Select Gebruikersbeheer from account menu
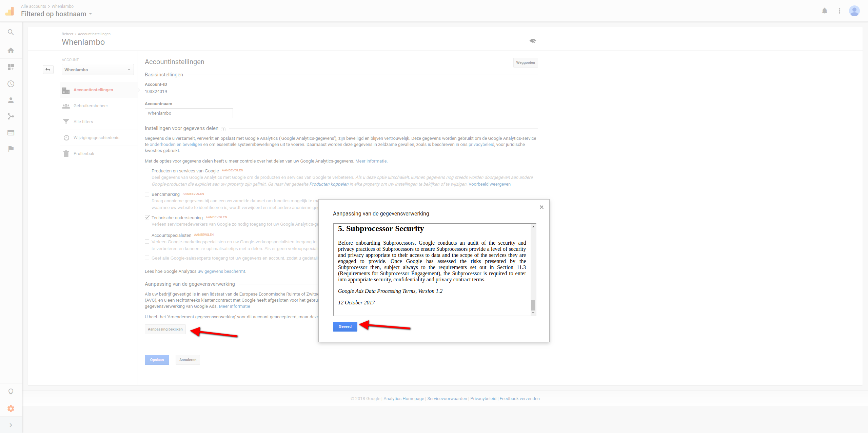The image size is (868, 433). 91,105
